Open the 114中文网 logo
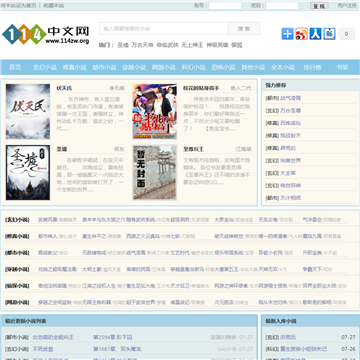Image resolution: width=360 pixels, height=360 pixels. pyautogui.click(x=46, y=34)
